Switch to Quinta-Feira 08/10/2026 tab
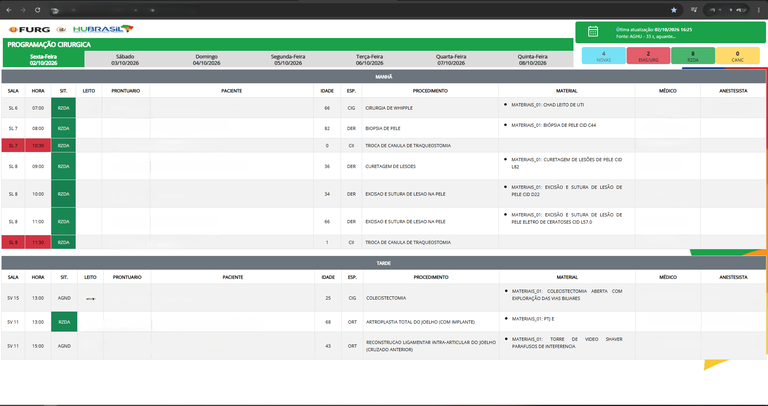The width and height of the screenshot is (768, 406). pos(533,60)
